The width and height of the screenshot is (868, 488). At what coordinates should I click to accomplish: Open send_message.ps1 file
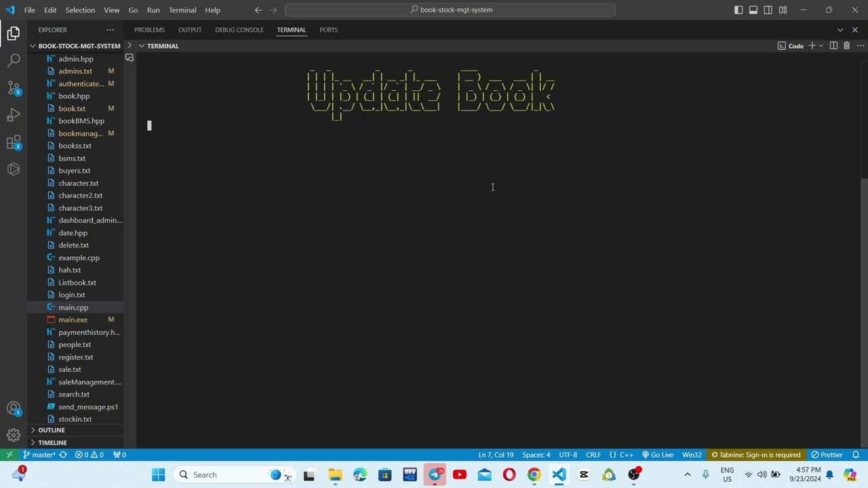click(x=75, y=407)
